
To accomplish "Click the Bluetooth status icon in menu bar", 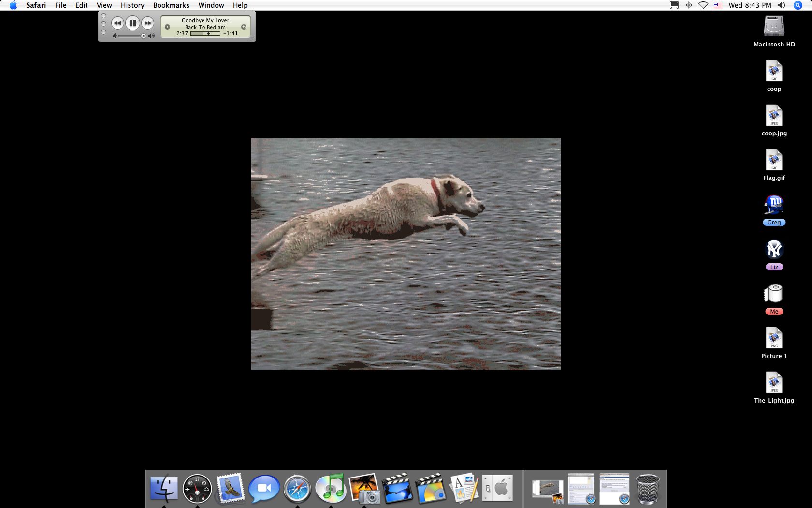I will 689,5.
